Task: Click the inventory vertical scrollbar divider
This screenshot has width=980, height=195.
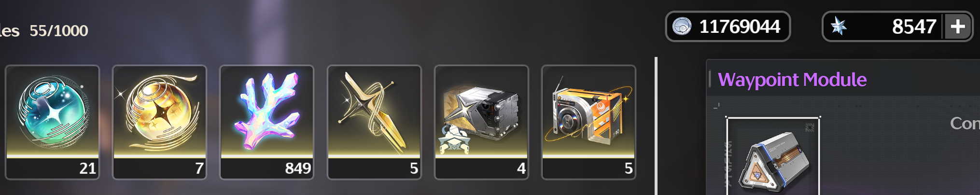Action: 656,126
